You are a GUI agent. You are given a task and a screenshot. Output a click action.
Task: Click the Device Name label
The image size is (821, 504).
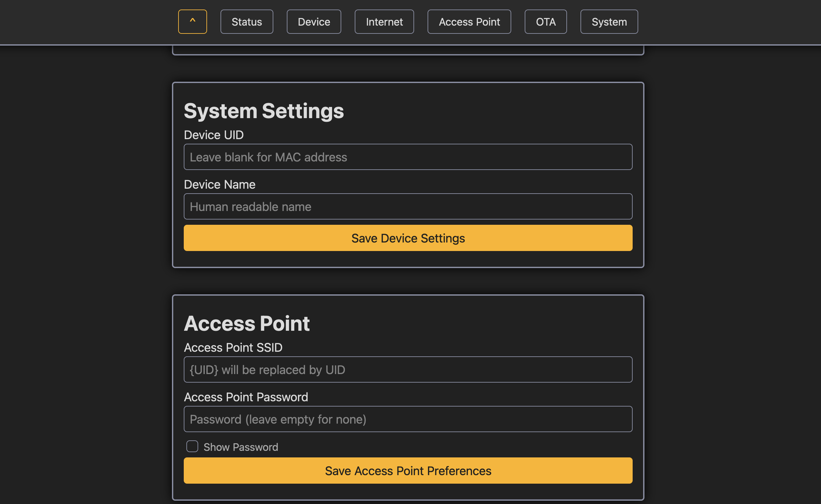tap(219, 184)
